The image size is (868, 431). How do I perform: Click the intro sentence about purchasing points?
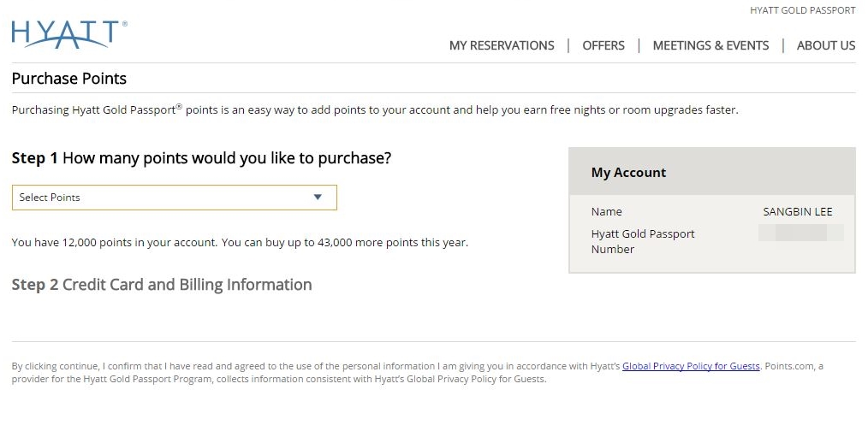coord(375,109)
